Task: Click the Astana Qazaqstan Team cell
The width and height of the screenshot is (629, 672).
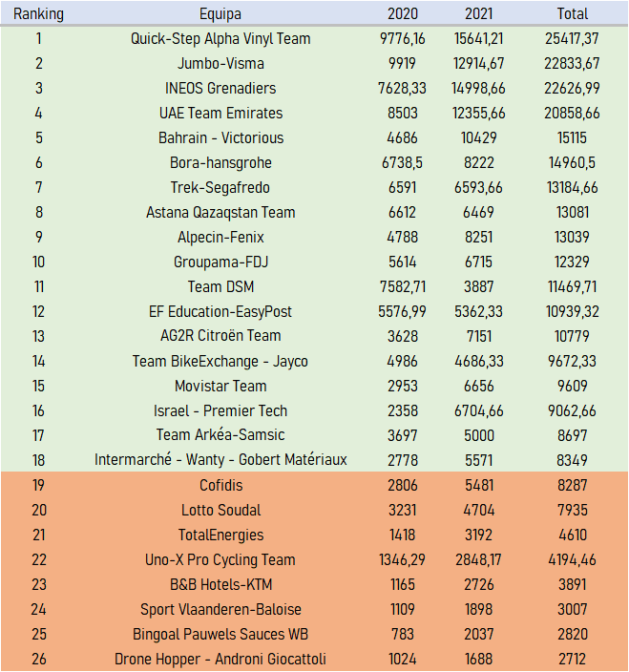Action: pyautogui.click(x=220, y=213)
